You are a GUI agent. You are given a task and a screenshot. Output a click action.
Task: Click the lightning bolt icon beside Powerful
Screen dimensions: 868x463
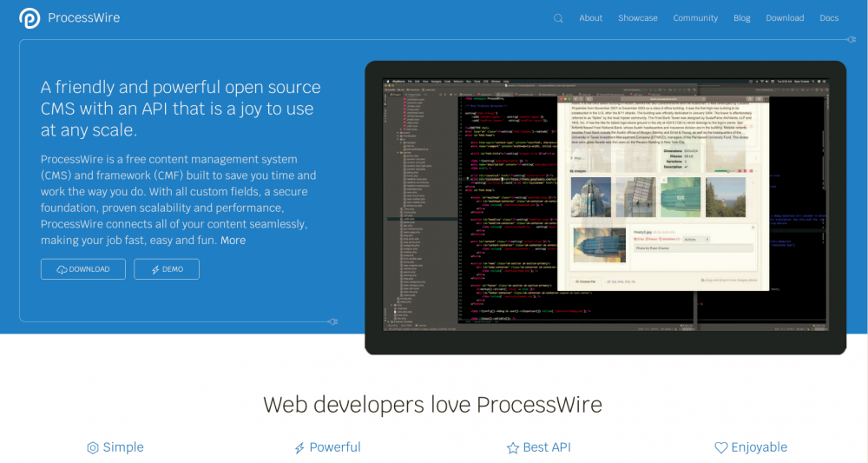(x=299, y=448)
